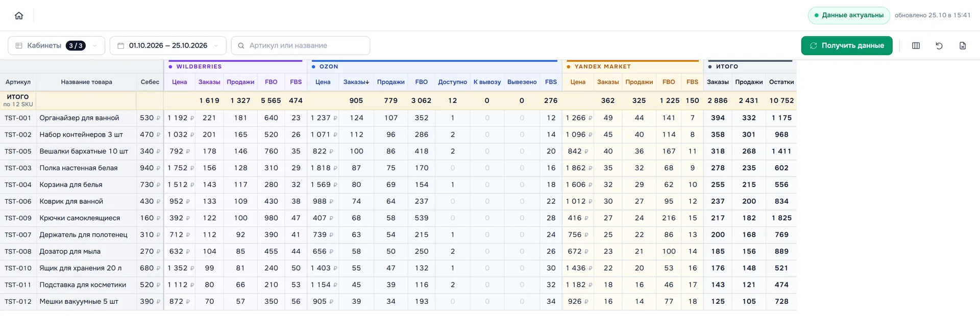Click Остатки column header in Итого
Image resolution: width=980 pixels, height=316 pixels.
point(781,82)
